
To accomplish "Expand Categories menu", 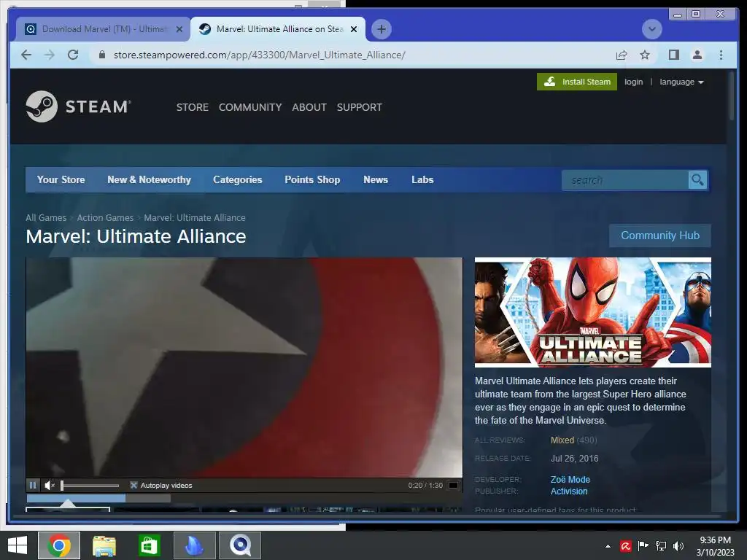I will point(238,179).
